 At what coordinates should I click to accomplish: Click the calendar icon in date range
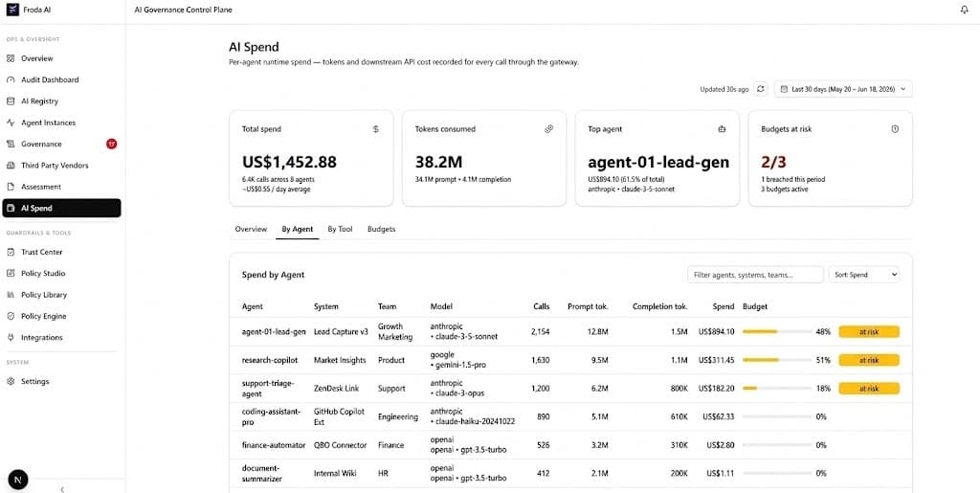785,89
